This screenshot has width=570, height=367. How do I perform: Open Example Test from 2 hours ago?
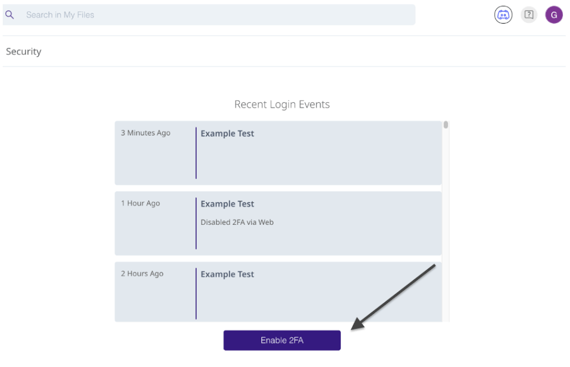pyautogui.click(x=227, y=274)
